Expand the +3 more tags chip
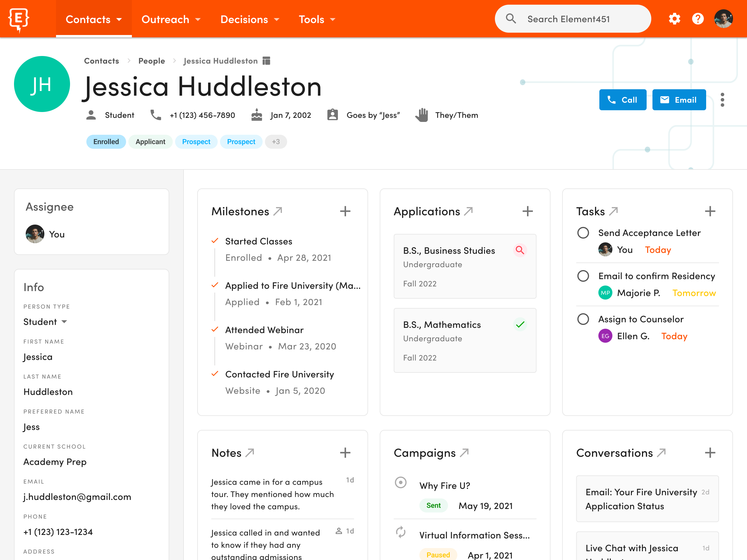 pos(276,142)
